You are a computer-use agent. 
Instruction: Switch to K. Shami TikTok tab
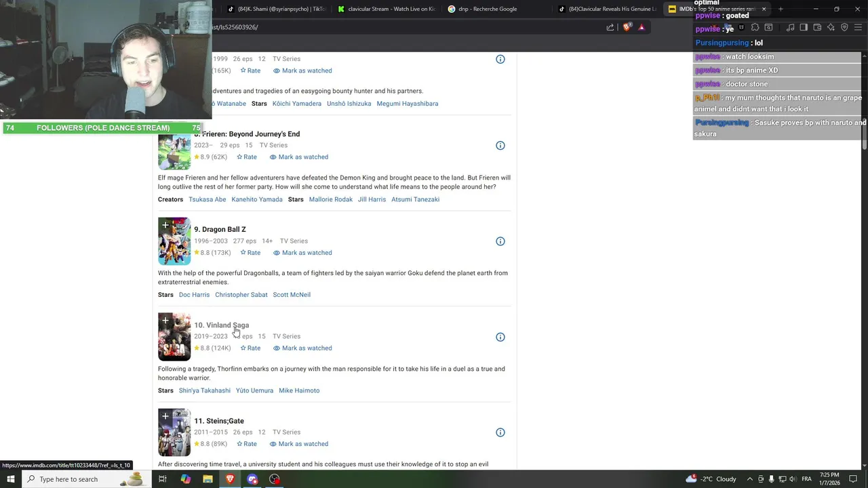tap(277, 9)
